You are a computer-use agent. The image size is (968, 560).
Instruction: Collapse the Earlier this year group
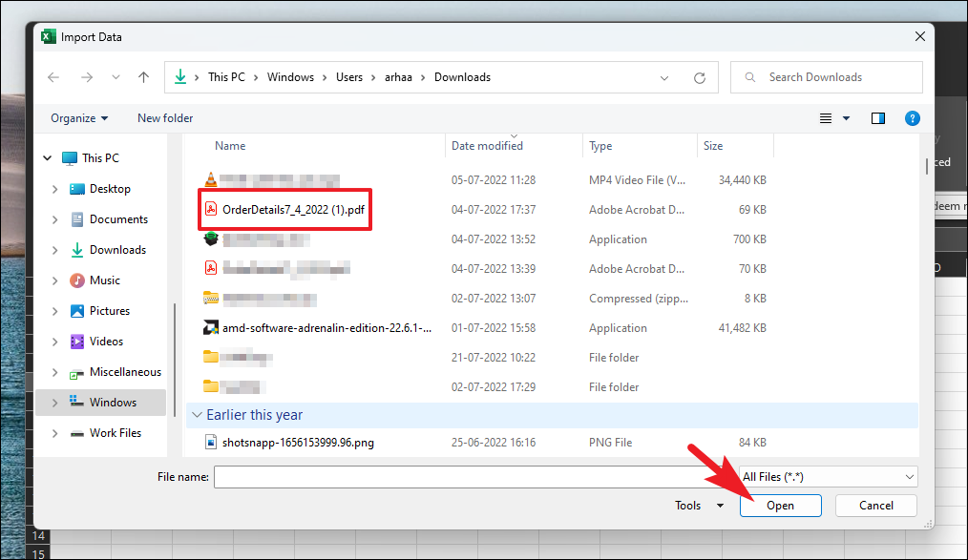(x=197, y=415)
